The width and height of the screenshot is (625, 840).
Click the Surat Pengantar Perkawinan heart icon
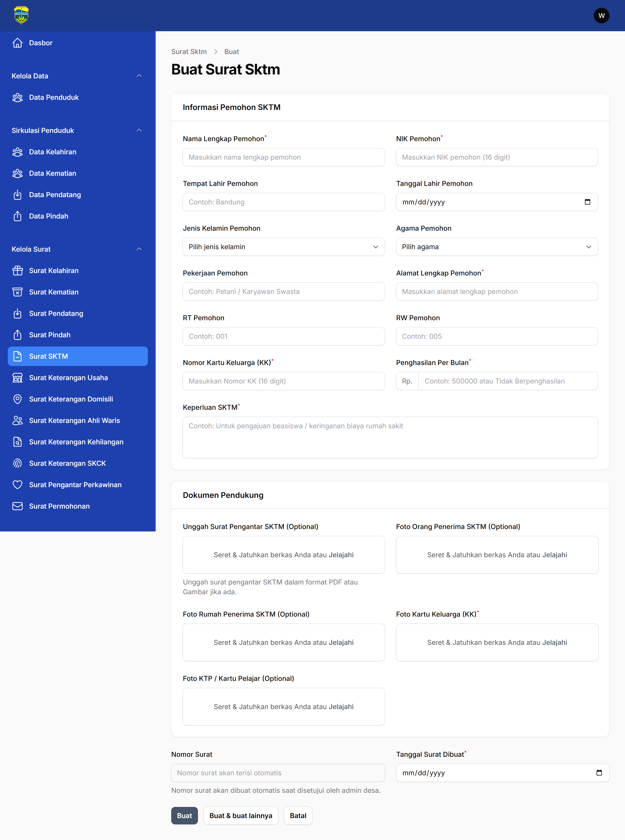point(18,485)
